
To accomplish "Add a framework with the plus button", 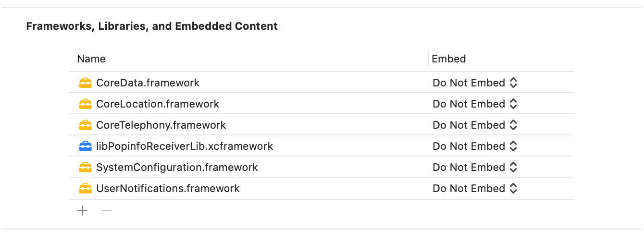I will [x=83, y=211].
